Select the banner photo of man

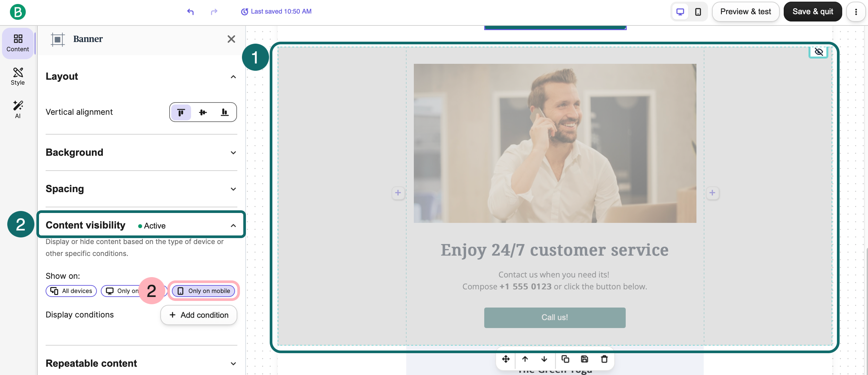click(555, 143)
